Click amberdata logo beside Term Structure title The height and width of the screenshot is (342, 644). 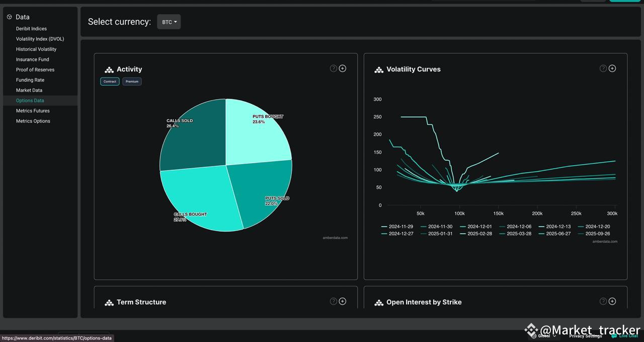point(109,303)
